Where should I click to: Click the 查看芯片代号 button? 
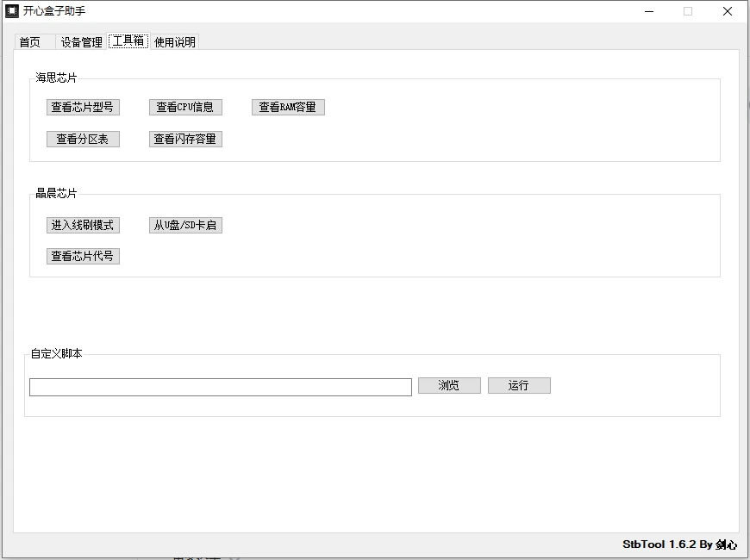(83, 256)
